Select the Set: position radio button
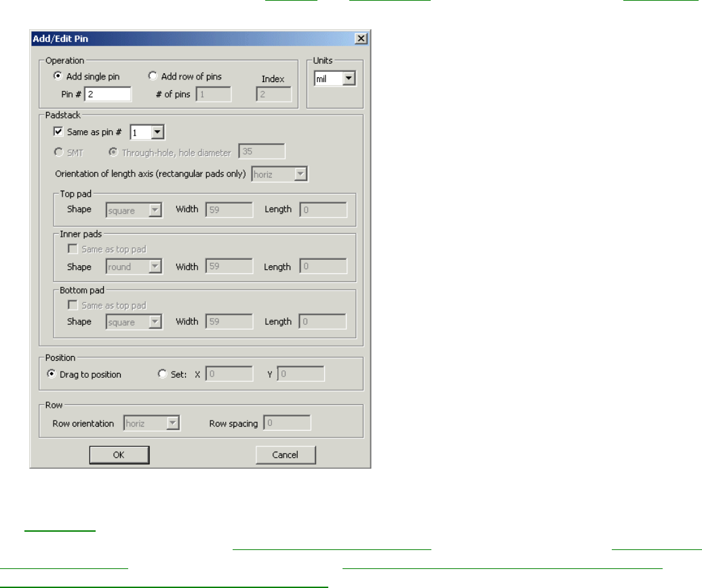 163,374
